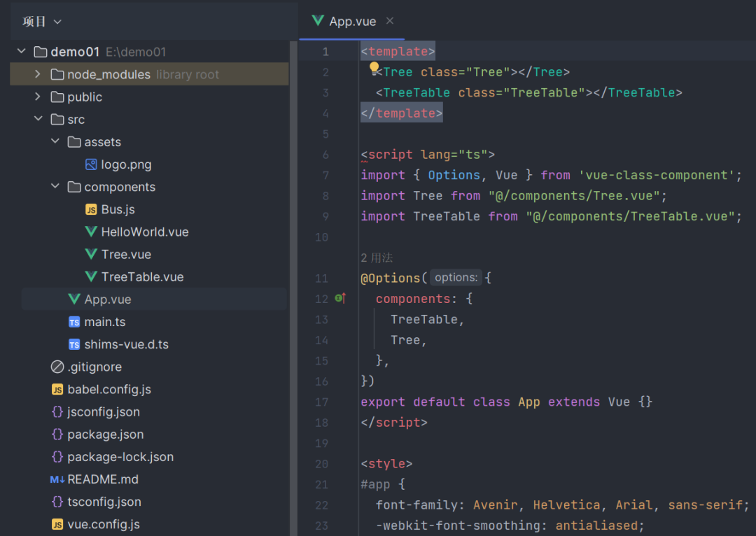Click the TypeScript icon beside main.ts
Image resolution: width=756 pixels, height=536 pixels.
(74, 322)
